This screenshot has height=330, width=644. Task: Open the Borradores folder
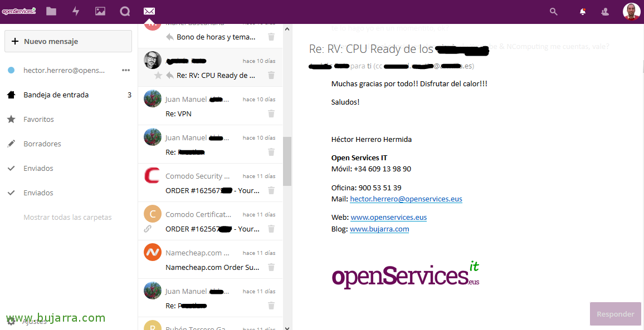[42, 144]
